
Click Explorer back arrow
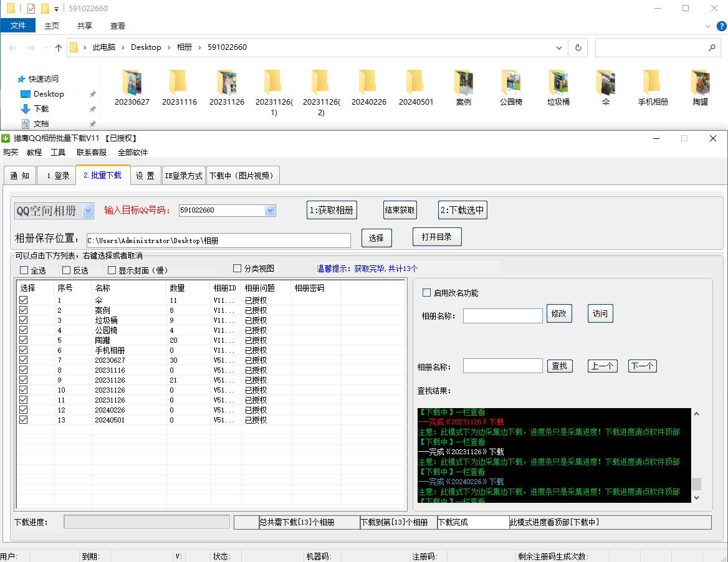12,47
